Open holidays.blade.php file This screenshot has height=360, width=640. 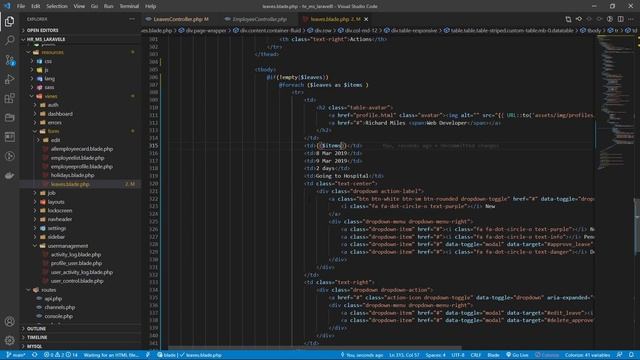(72, 175)
